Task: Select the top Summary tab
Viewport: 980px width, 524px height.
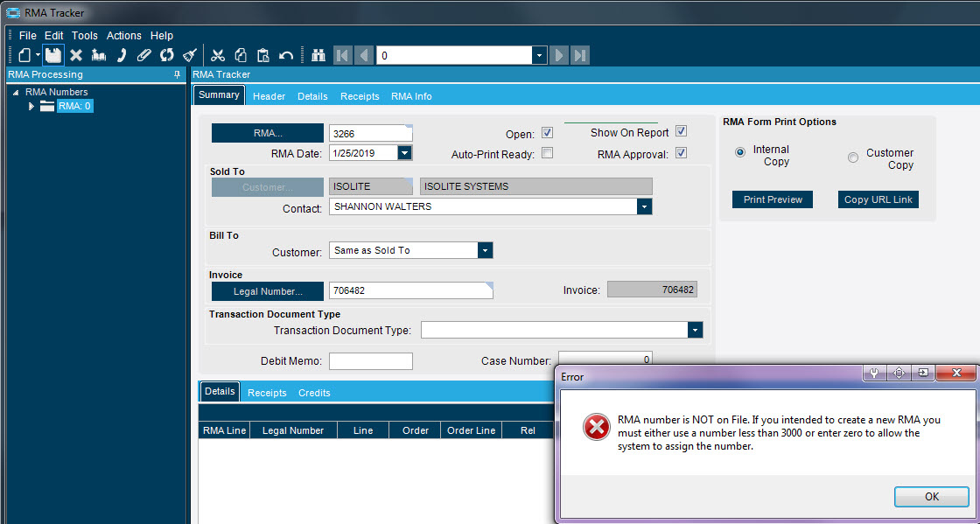Action: click(x=219, y=95)
